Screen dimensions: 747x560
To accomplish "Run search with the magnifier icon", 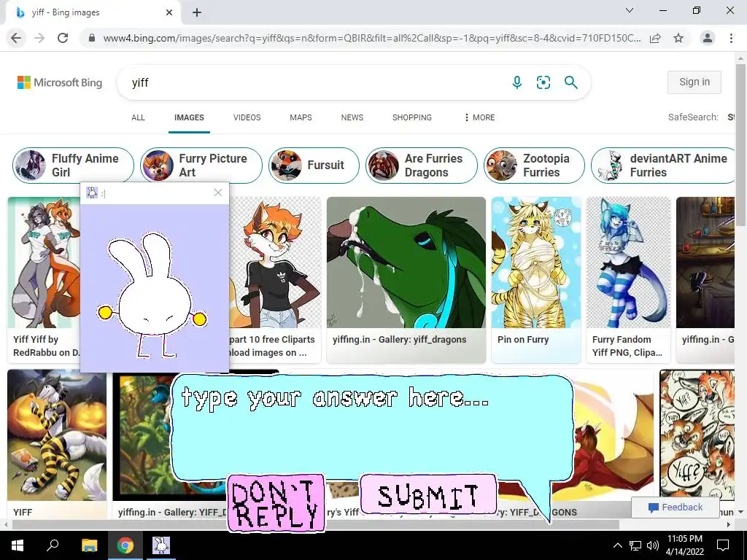I will click(570, 82).
